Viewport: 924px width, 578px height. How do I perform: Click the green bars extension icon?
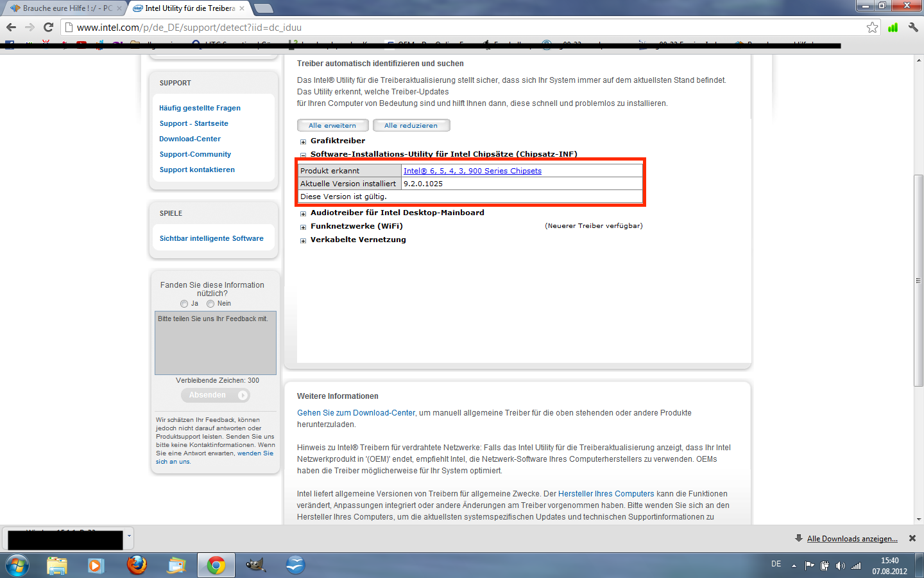(893, 27)
